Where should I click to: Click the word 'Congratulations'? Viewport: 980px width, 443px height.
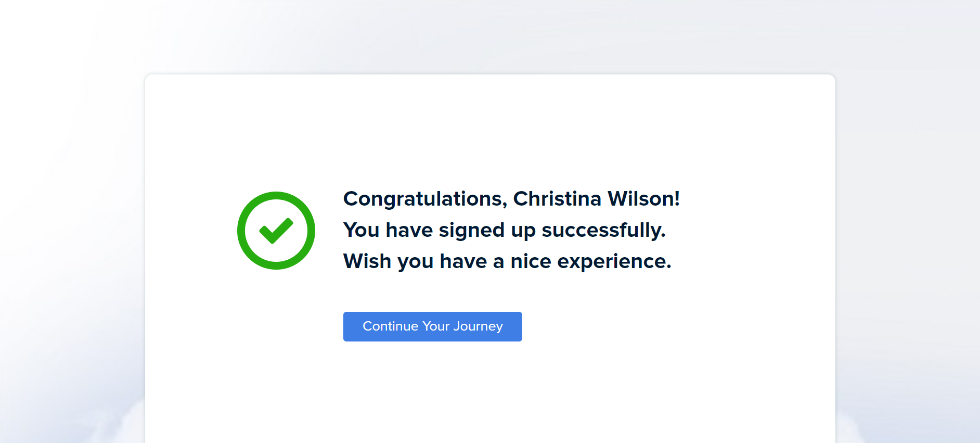coord(425,199)
